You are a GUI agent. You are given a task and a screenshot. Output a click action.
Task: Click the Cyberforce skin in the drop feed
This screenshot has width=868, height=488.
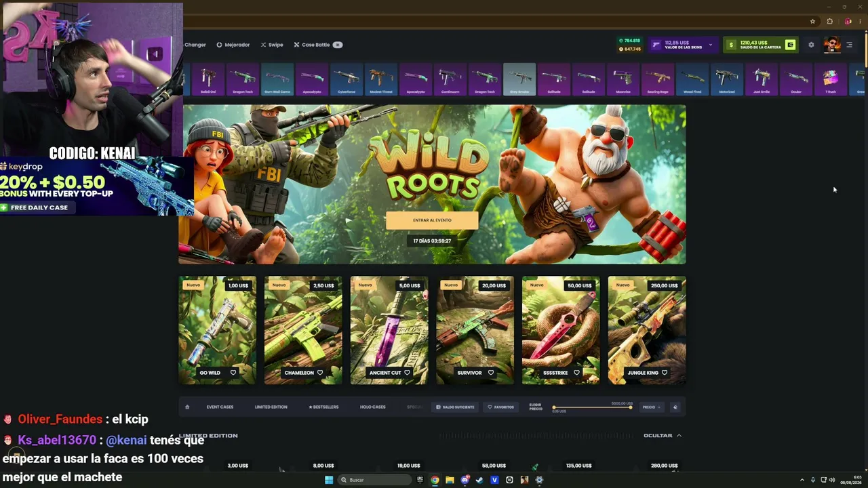pos(347,79)
